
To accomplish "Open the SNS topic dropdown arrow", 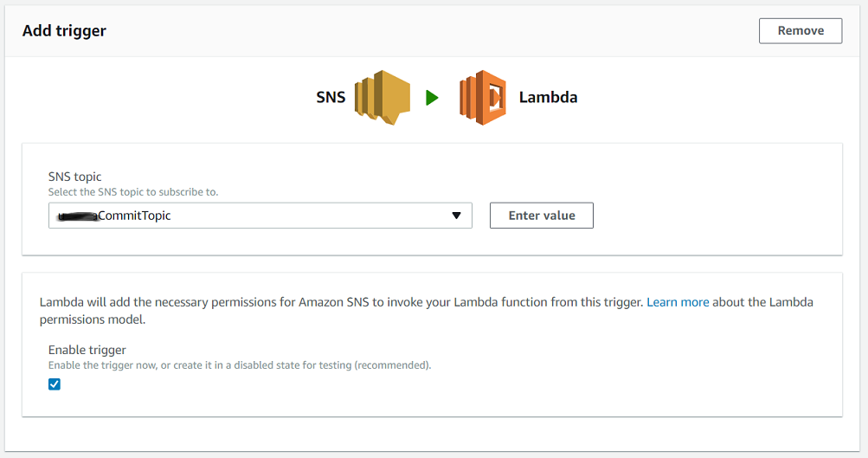I will [456, 216].
